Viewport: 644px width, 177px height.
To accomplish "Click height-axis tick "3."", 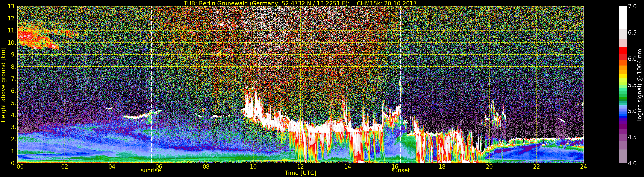I will pos(13,127).
